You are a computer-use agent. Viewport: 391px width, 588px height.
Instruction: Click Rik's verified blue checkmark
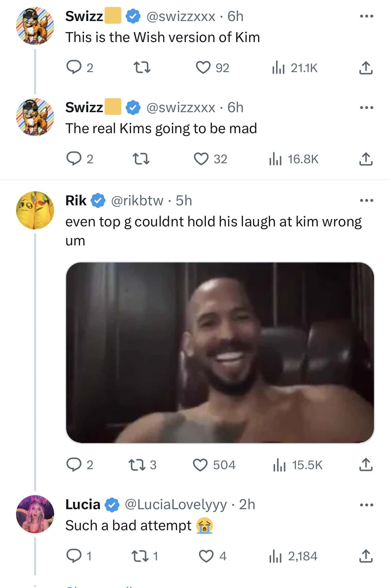[98, 201]
